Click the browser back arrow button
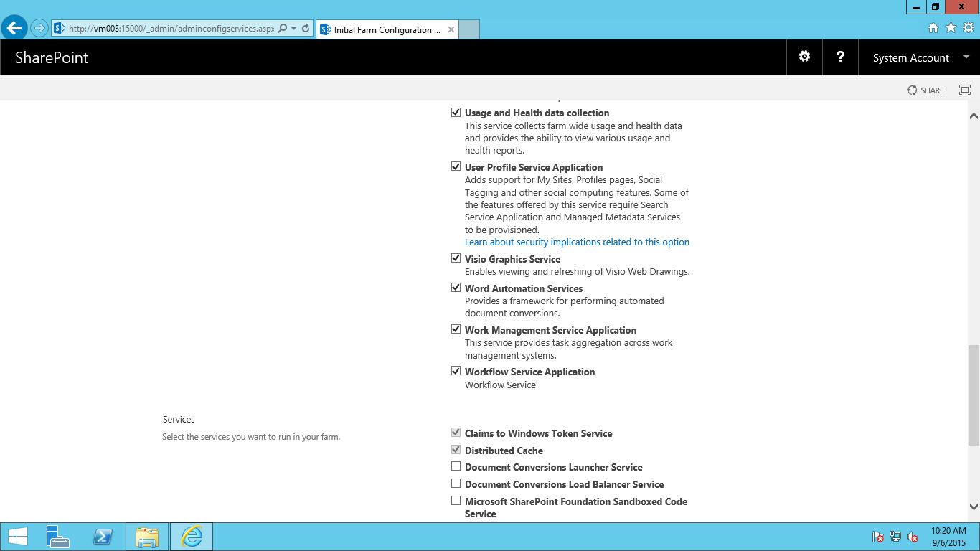 pyautogui.click(x=14, y=29)
